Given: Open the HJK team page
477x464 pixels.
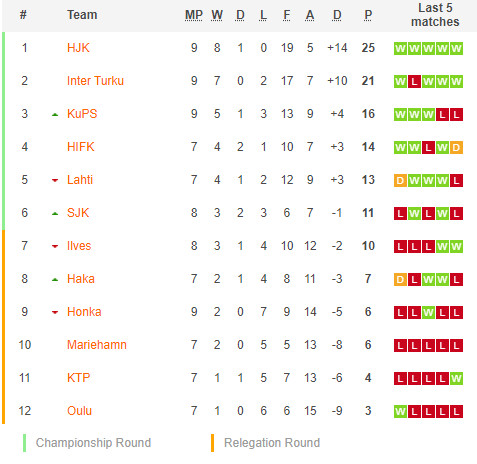Looking at the screenshot, I should [78, 48].
